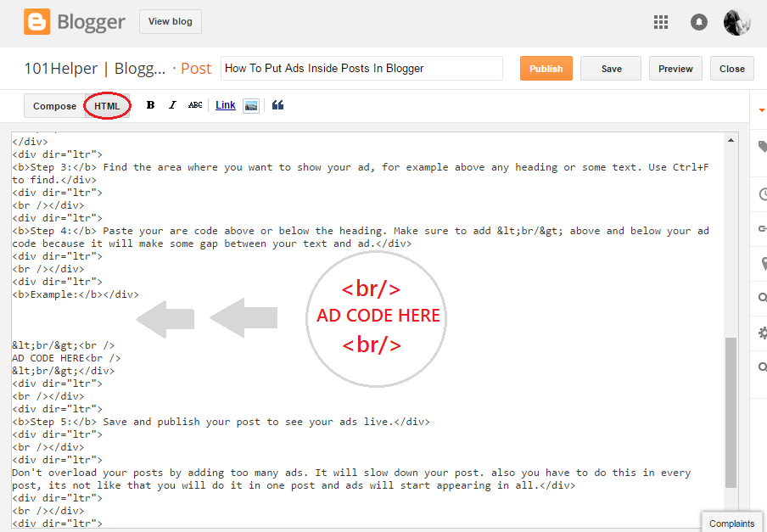Insert a hyperlink using the Link tool
The height and width of the screenshot is (532, 767).
point(226,105)
